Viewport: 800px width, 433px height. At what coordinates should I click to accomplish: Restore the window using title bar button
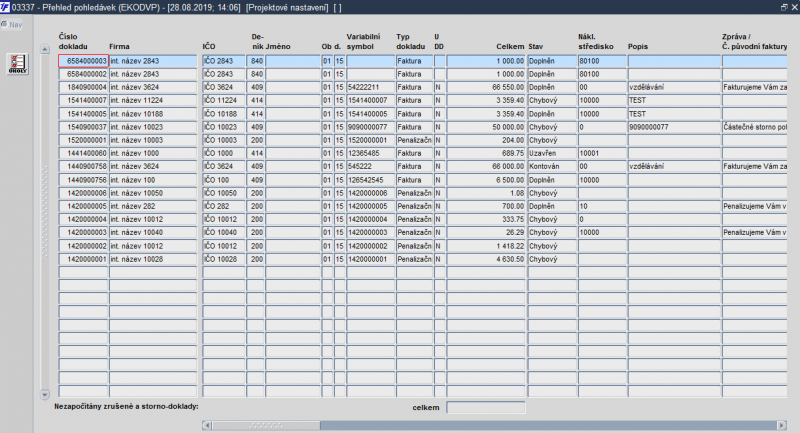[x=784, y=7]
